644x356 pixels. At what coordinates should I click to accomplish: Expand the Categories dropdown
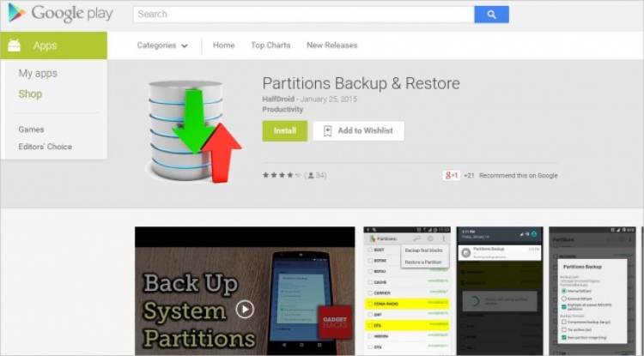coord(162,45)
